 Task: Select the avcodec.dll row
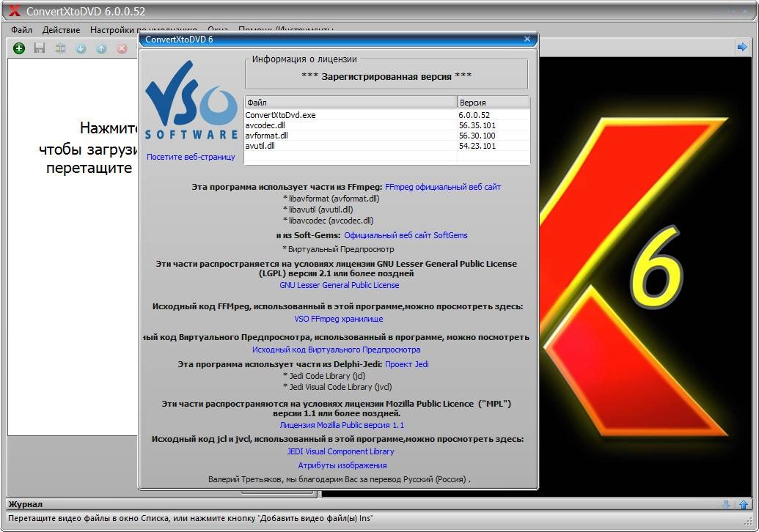[x=387, y=125]
